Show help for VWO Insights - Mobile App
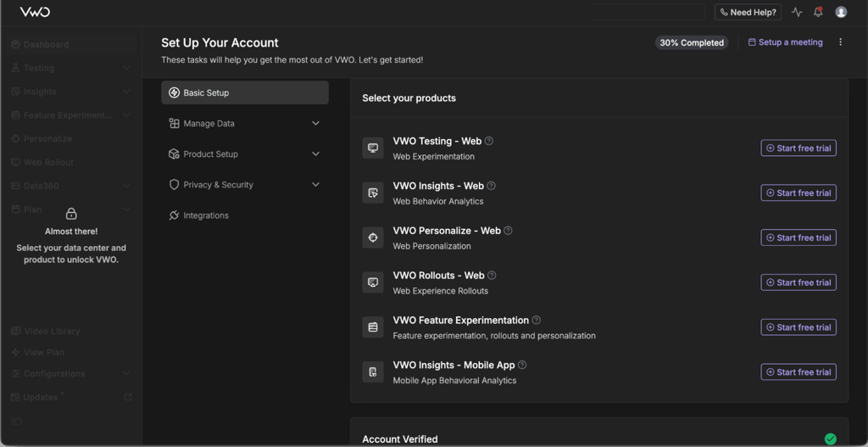 [x=522, y=365]
